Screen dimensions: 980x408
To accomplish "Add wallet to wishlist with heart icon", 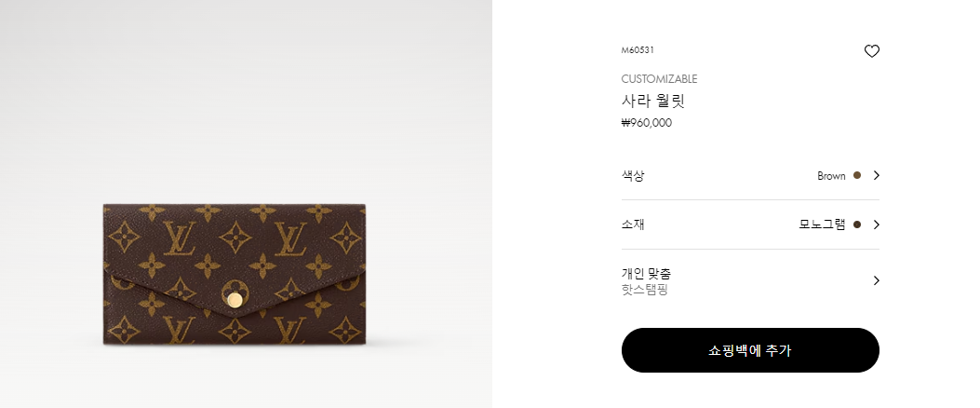I will pos(871,51).
